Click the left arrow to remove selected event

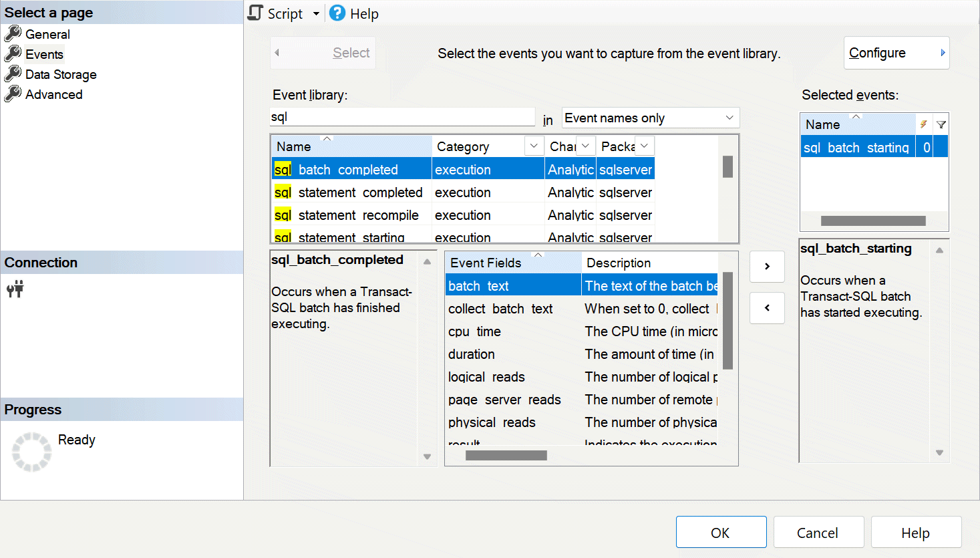click(767, 308)
